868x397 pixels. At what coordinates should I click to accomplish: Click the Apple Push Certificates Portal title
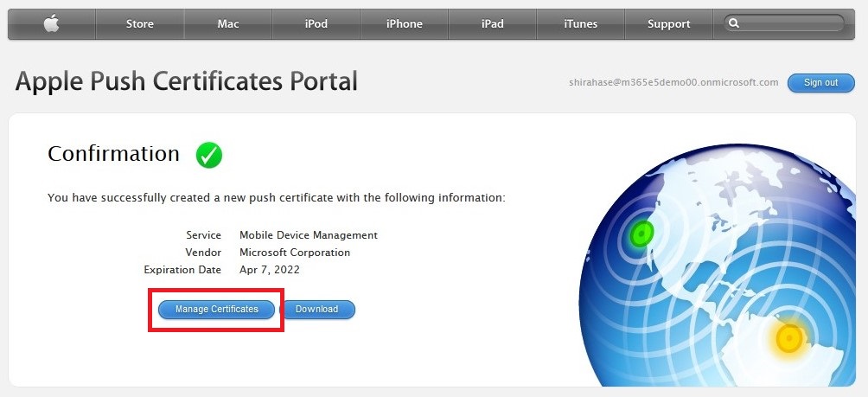(186, 81)
